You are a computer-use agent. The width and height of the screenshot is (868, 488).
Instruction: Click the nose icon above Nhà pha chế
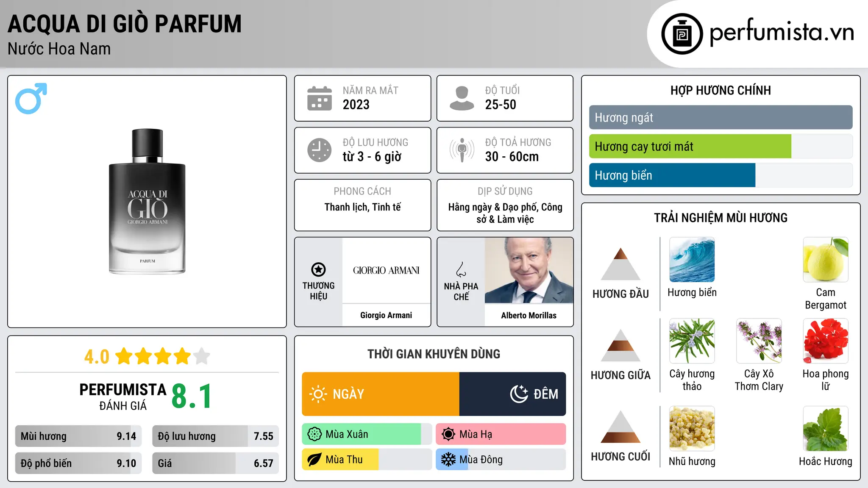coord(461,269)
